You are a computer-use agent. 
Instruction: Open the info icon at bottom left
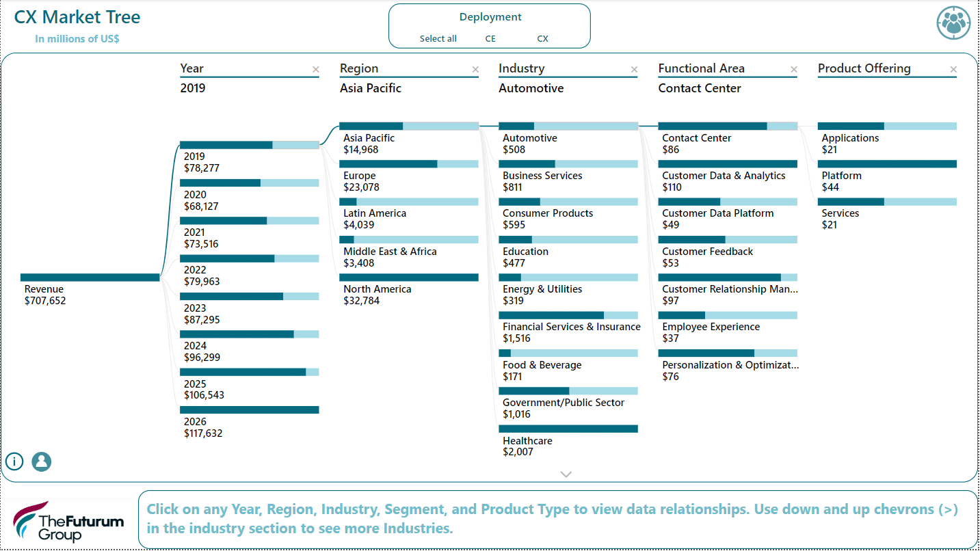click(x=14, y=461)
